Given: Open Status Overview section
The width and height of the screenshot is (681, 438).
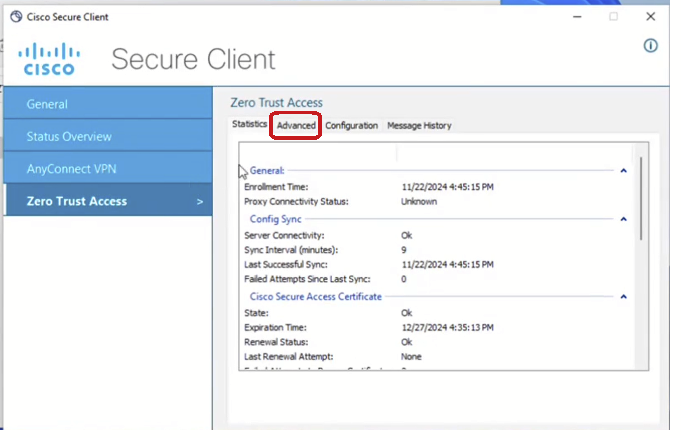Looking at the screenshot, I should coord(108,136).
